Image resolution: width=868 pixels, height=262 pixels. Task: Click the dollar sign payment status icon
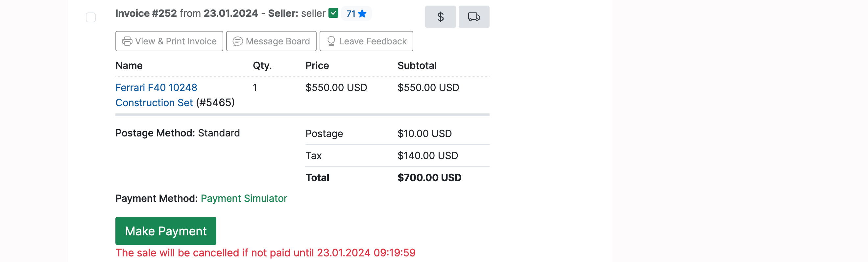click(440, 17)
